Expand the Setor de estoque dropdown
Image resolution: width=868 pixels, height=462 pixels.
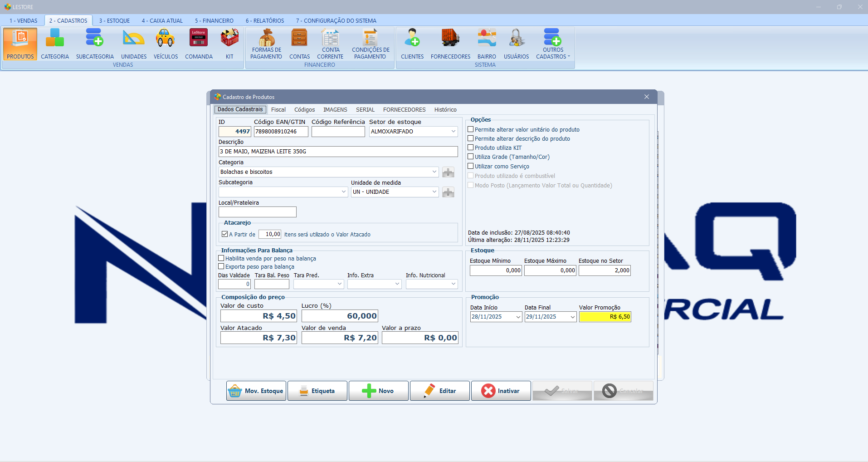tap(453, 131)
